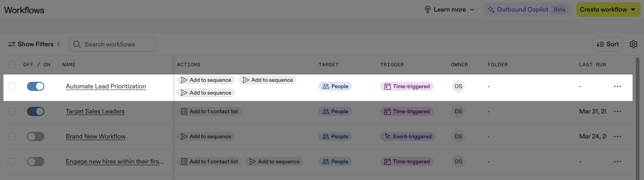Viewport: 644px width, 180px height.
Task: Click the DS owner avatar for Target Sales Leaders
Action: [458, 111]
